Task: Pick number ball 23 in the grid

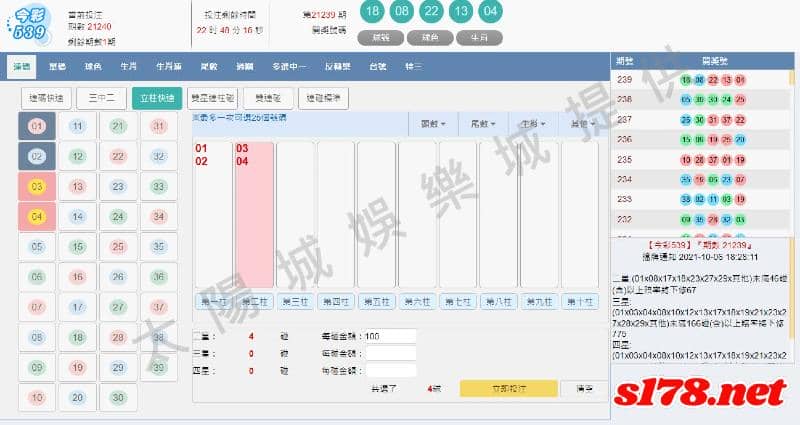Action: 118,186
